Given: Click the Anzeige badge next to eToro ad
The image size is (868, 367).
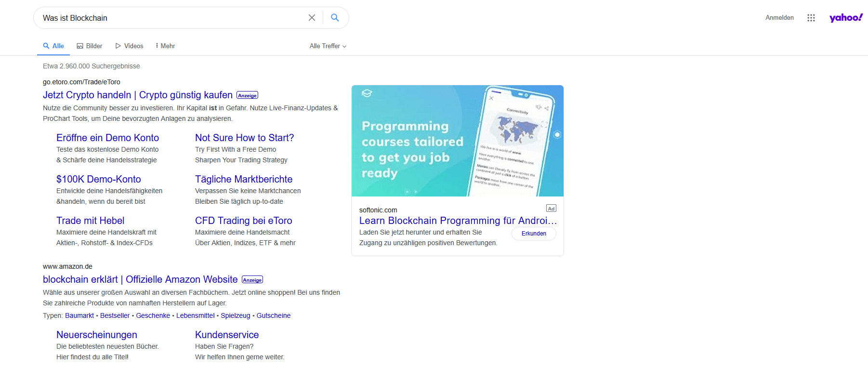Looking at the screenshot, I should point(248,95).
